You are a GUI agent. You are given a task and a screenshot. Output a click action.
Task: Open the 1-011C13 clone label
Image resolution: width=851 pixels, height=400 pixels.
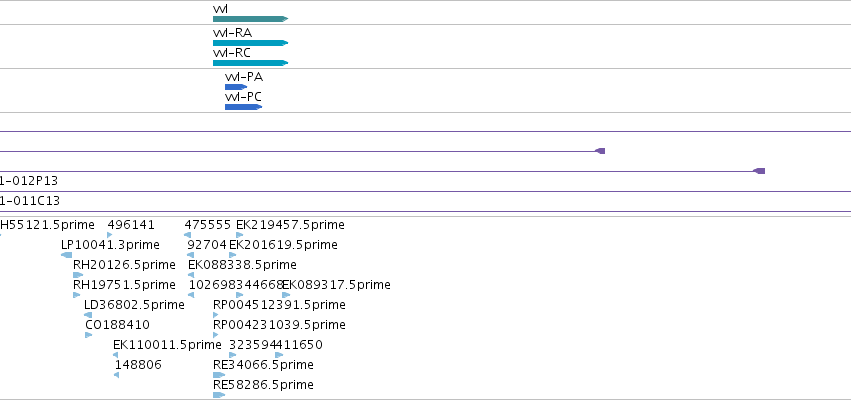pyautogui.click(x=30, y=201)
